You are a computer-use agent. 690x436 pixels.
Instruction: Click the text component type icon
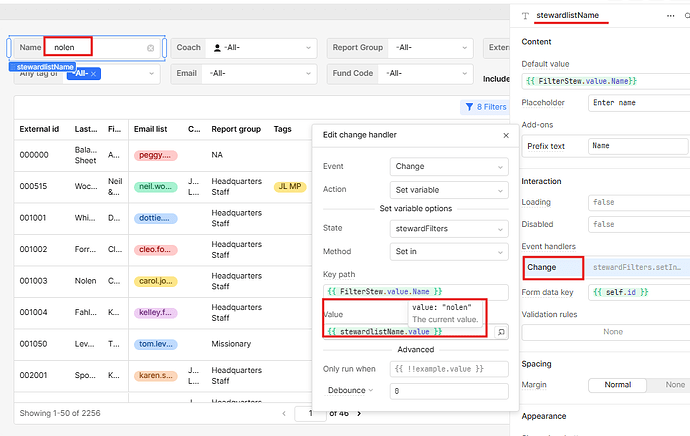pos(526,16)
